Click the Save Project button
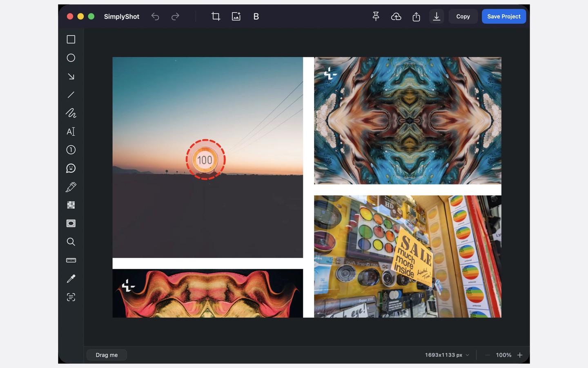The height and width of the screenshot is (368, 588). (x=504, y=16)
